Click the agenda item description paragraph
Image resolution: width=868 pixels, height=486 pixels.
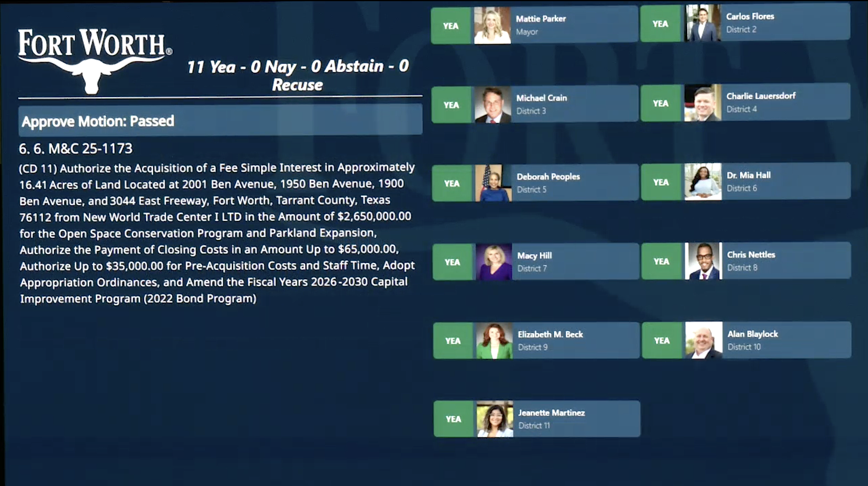(x=217, y=233)
